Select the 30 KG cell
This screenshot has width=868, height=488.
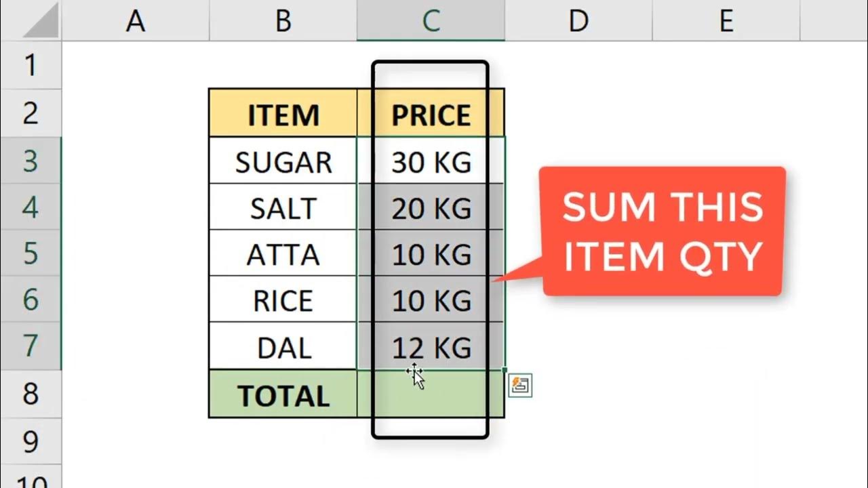pos(431,161)
